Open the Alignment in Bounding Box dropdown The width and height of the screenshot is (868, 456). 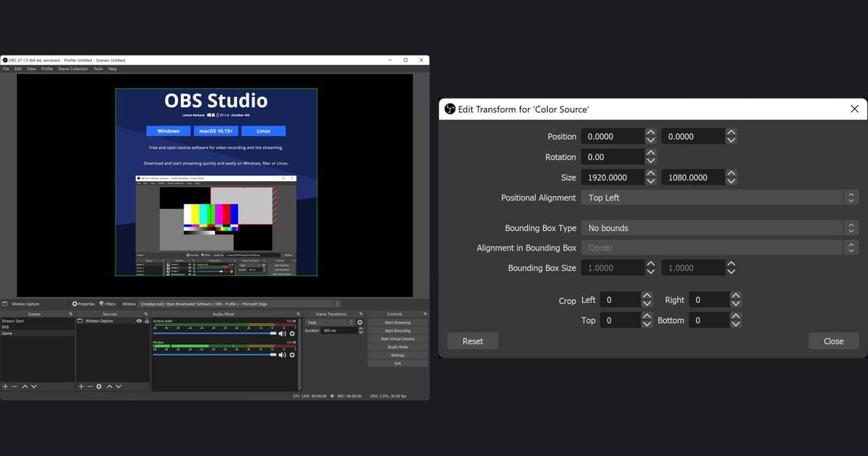(720, 248)
